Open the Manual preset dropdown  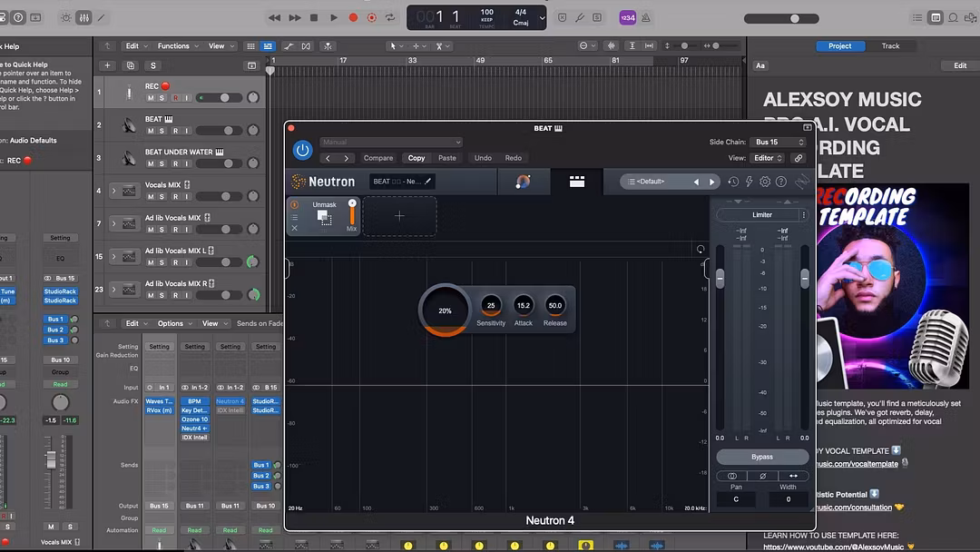pyautogui.click(x=391, y=142)
